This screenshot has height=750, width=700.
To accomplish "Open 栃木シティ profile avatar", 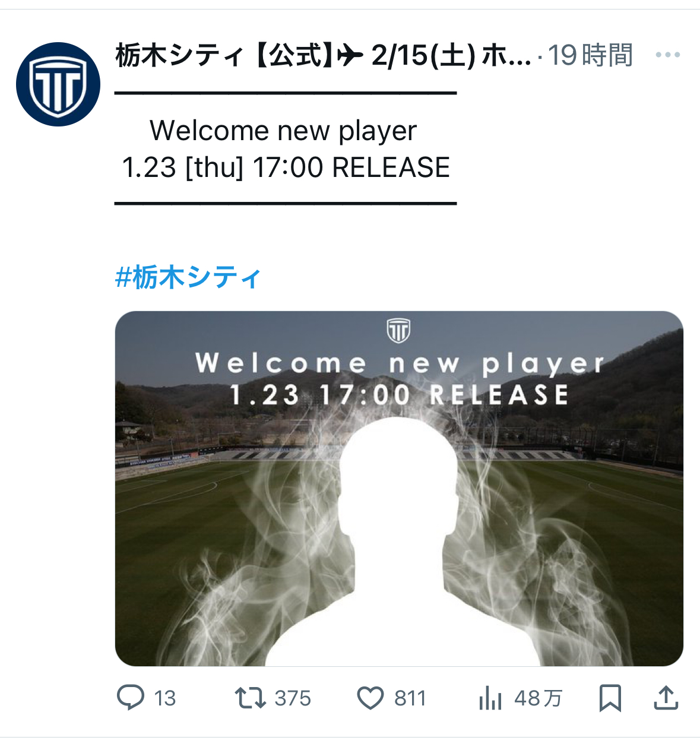I will tap(58, 84).
